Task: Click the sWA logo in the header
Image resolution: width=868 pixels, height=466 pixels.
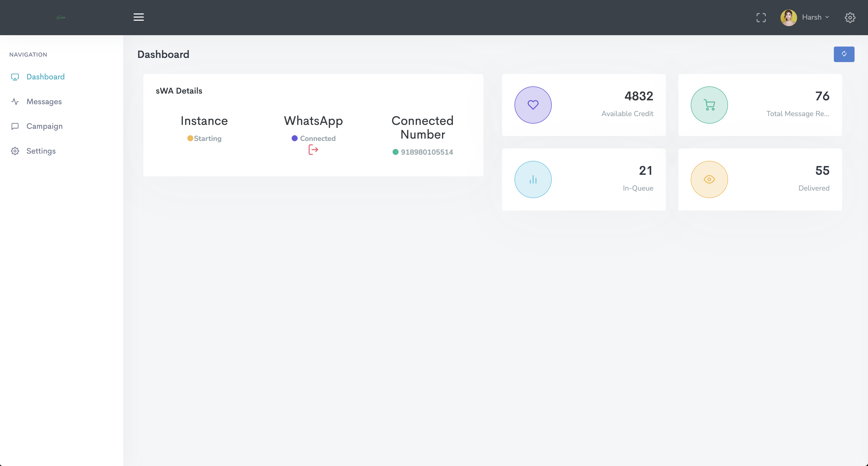Action: click(x=61, y=17)
